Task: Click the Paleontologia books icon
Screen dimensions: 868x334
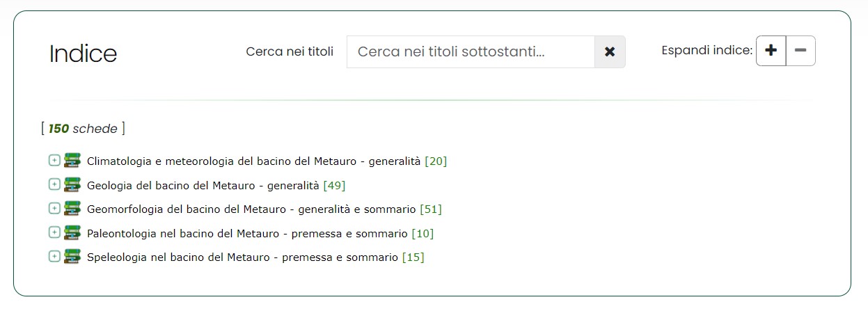Action: [72, 232]
